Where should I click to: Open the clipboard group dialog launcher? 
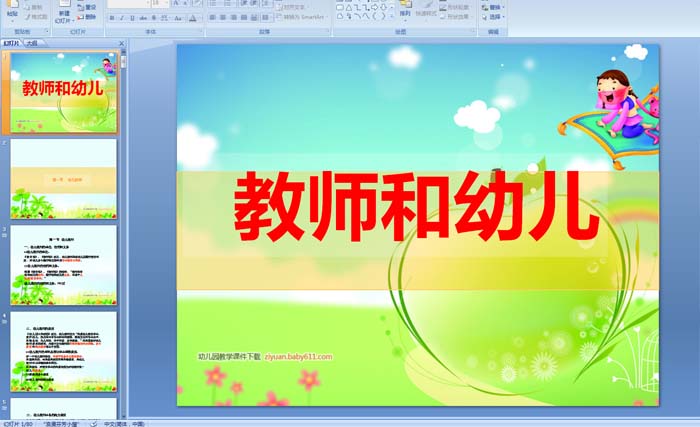(47, 31)
